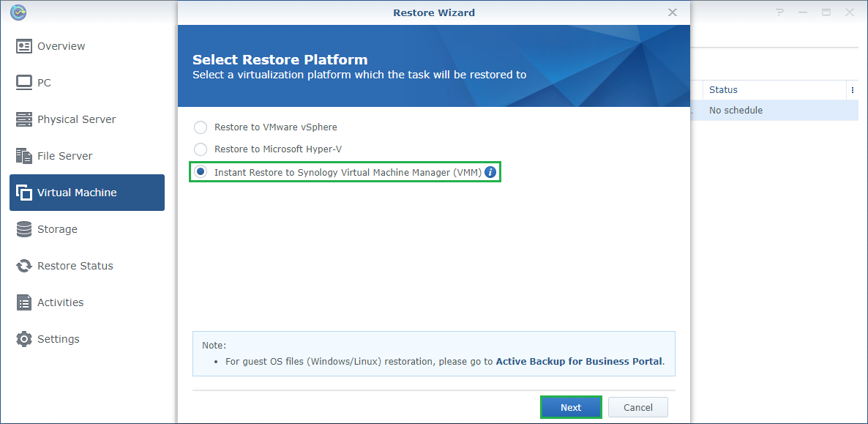
Task: Choose Restore to Microsoft Hyper-V option
Action: pyautogui.click(x=201, y=149)
